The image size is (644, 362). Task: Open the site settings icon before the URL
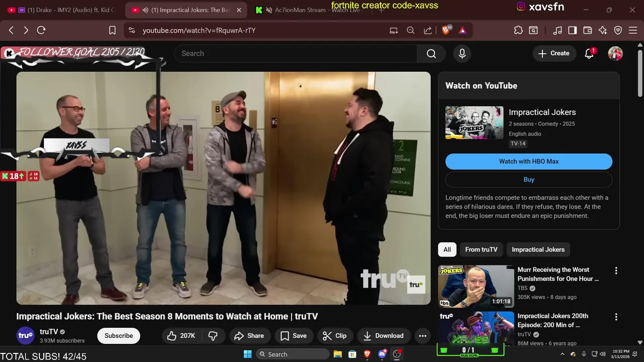point(132,30)
